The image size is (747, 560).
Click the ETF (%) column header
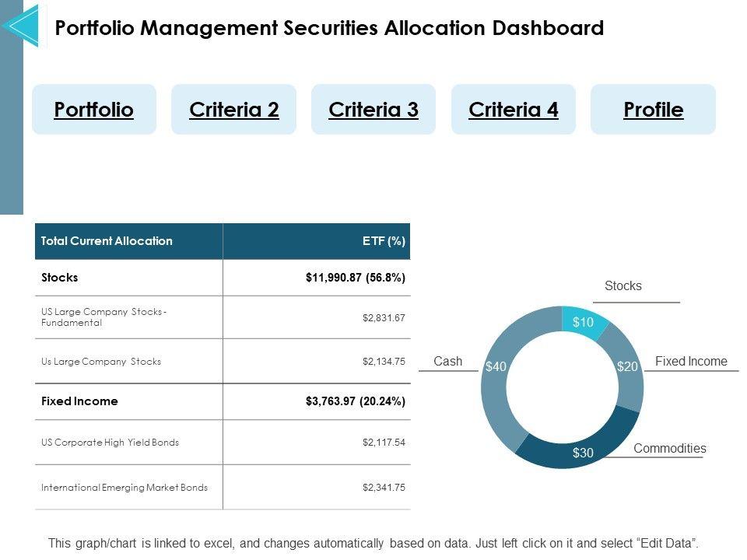coord(384,241)
